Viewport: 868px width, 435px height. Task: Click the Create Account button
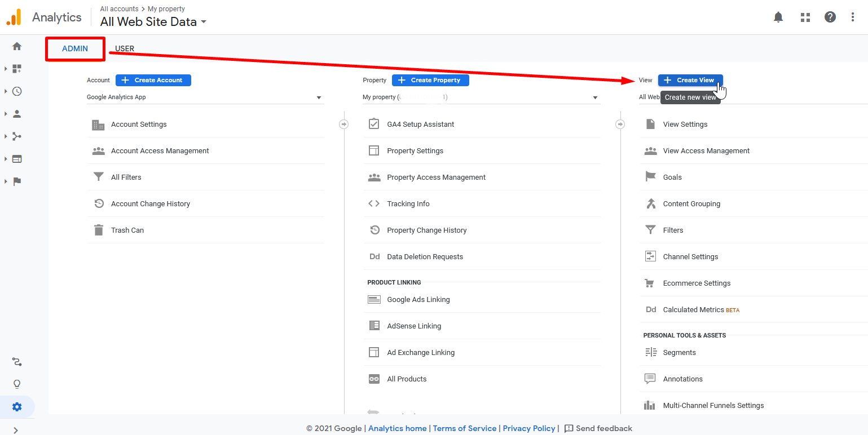[153, 80]
